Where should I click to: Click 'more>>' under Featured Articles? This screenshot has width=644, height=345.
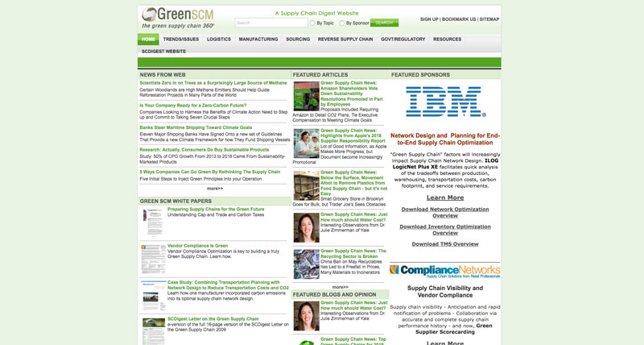pos(340,287)
